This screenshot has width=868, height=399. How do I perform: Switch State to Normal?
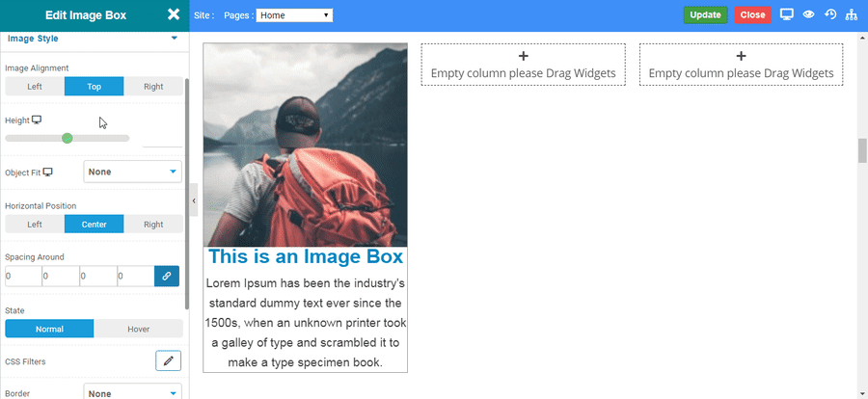(50, 329)
